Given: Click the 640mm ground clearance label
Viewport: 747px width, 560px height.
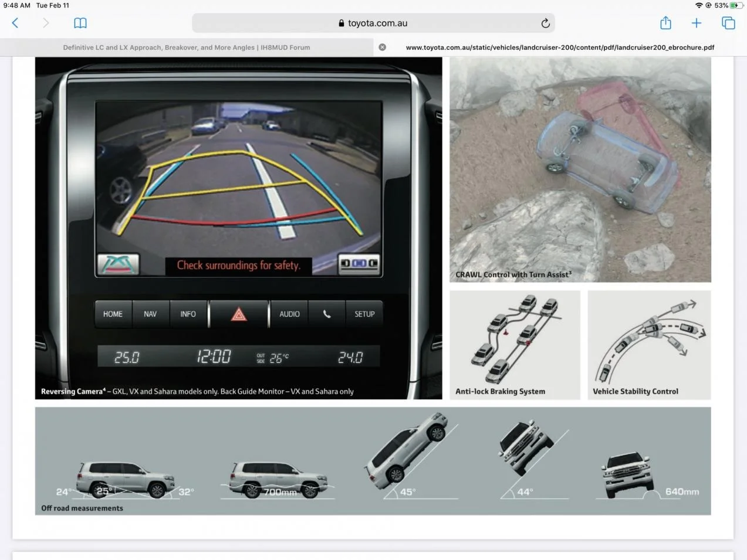Looking at the screenshot, I should pyautogui.click(x=682, y=491).
